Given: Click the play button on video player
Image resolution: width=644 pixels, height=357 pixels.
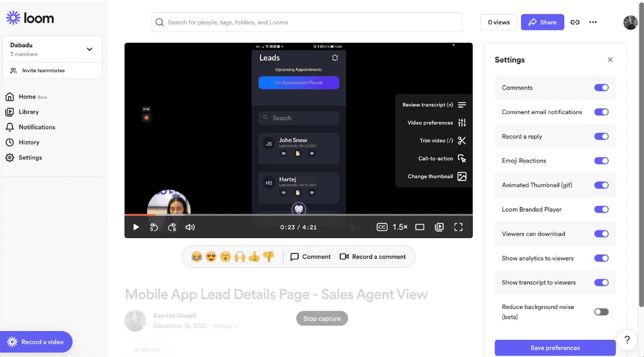Looking at the screenshot, I should [136, 227].
